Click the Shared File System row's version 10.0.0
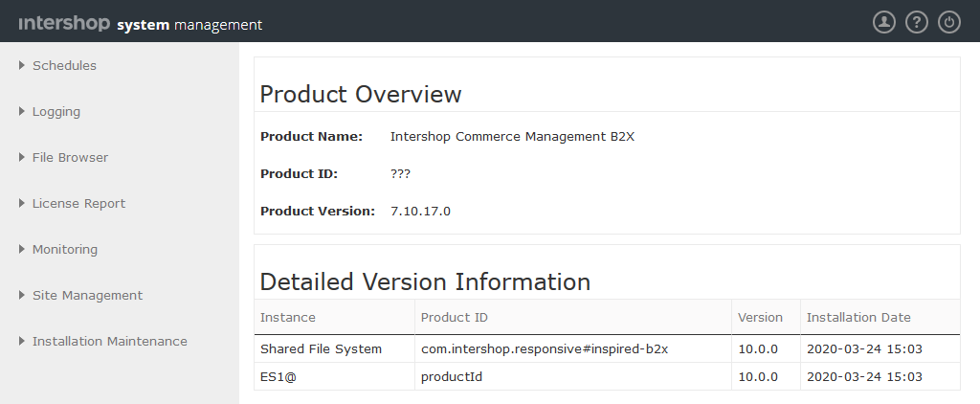The height and width of the screenshot is (404, 980). 766,349
